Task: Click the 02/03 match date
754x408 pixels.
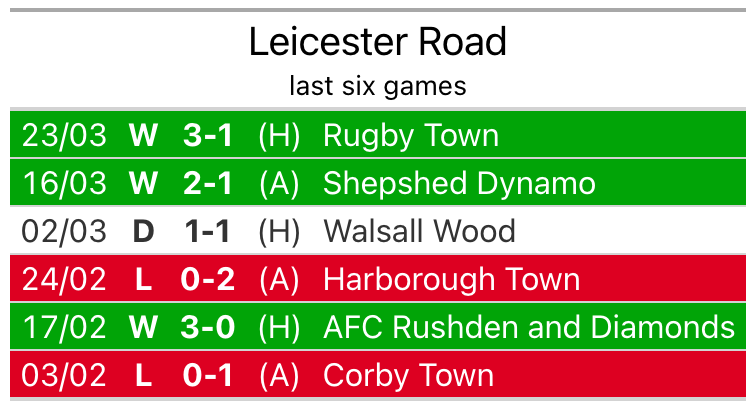Action: tap(64, 231)
